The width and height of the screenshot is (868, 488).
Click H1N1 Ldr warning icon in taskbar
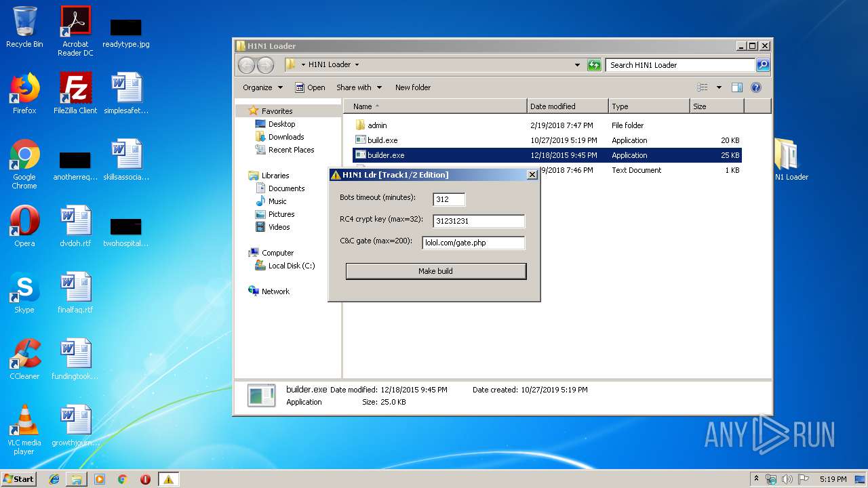tap(168, 479)
